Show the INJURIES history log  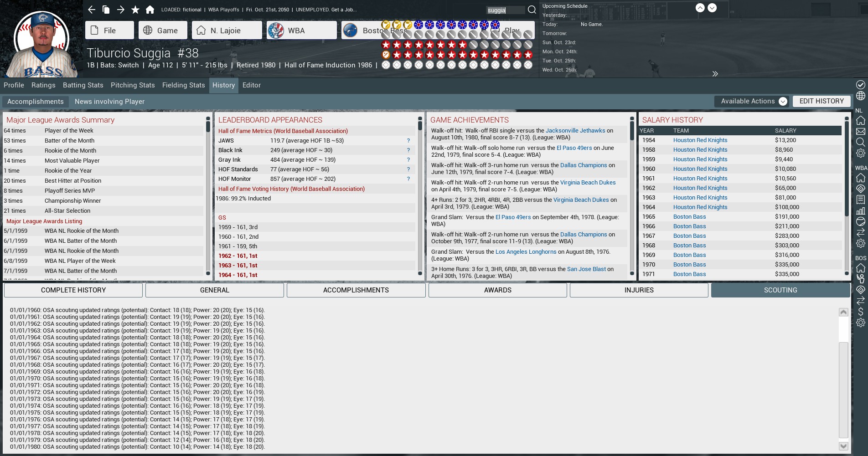click(639, 290)
